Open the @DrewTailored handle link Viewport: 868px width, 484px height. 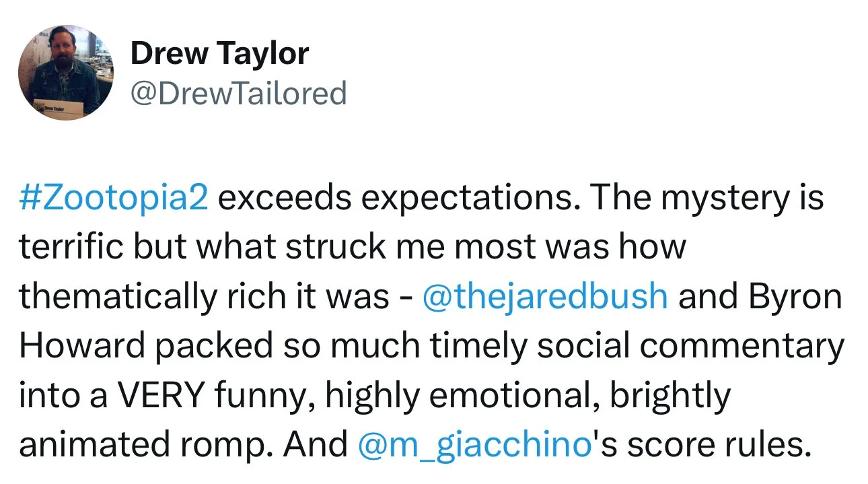click(x=238, y=93)
